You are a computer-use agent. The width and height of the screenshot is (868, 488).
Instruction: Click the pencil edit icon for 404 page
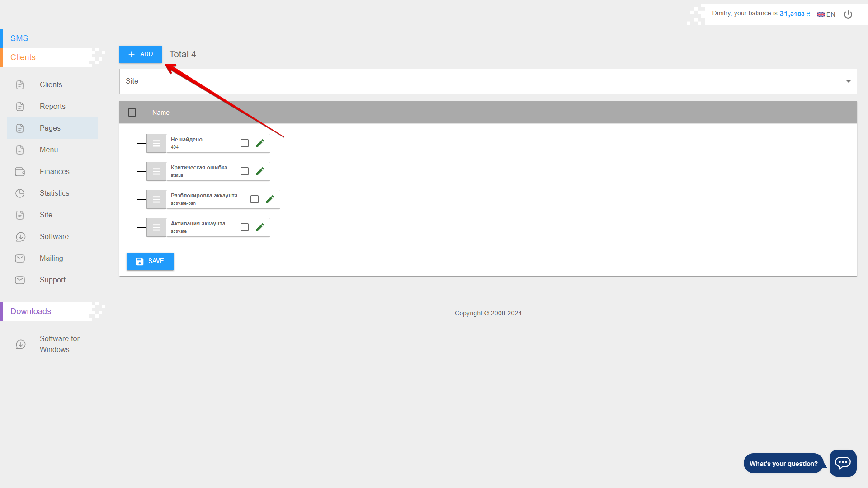coord(260,143)
